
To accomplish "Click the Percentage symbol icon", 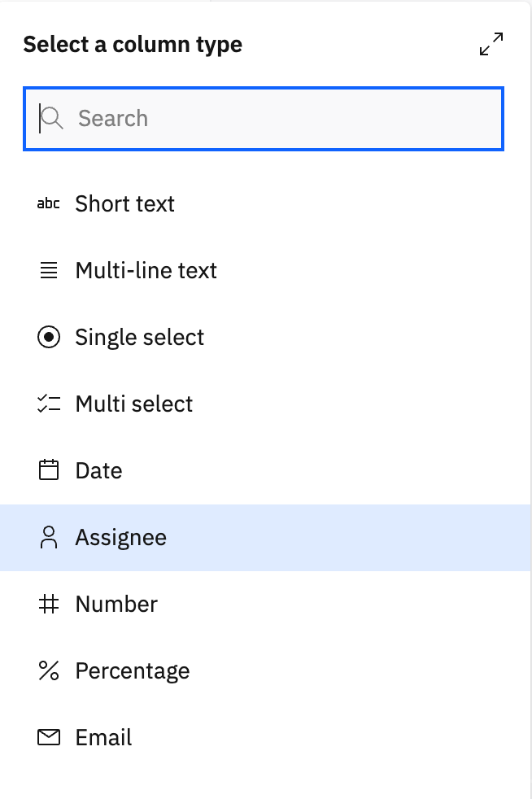I will [x=49, y=670].
